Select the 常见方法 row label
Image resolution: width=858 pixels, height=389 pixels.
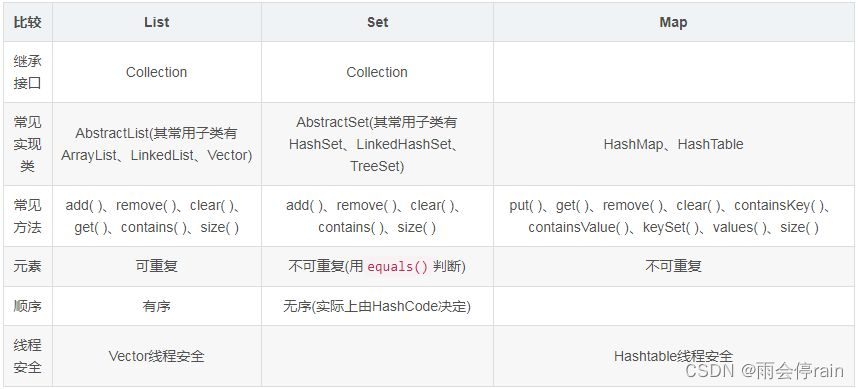tap(27, 216)
